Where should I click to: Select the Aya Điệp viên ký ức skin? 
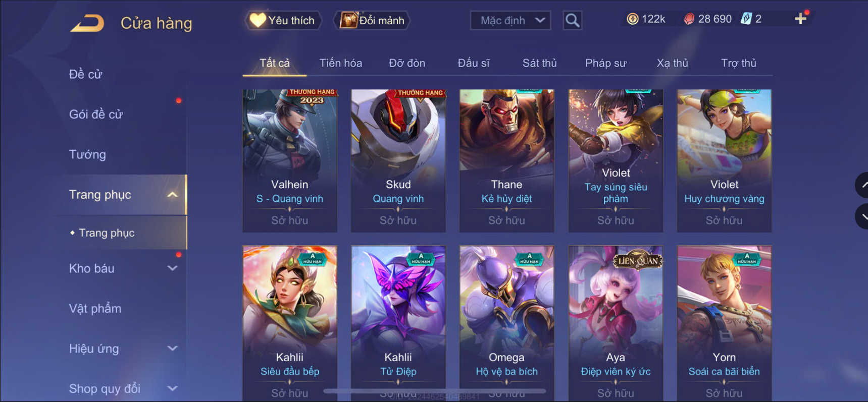click(x=616, y=323)
